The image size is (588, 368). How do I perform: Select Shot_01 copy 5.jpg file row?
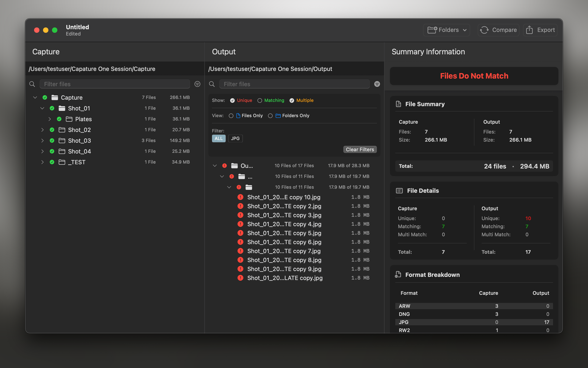(x=284, y=233)
